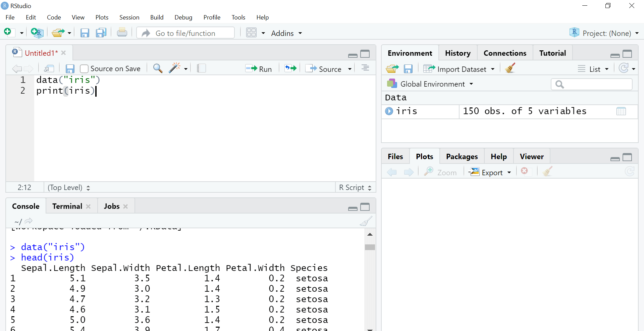Switch to the History tab
Image resolution: width=644 pixels, height=331 pixels.
458,53
